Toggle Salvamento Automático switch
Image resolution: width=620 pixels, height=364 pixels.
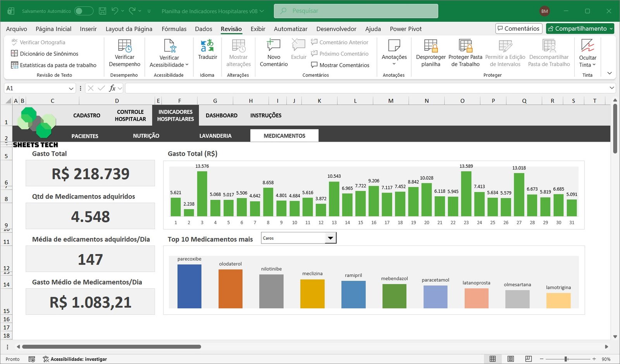pos(84,11)
